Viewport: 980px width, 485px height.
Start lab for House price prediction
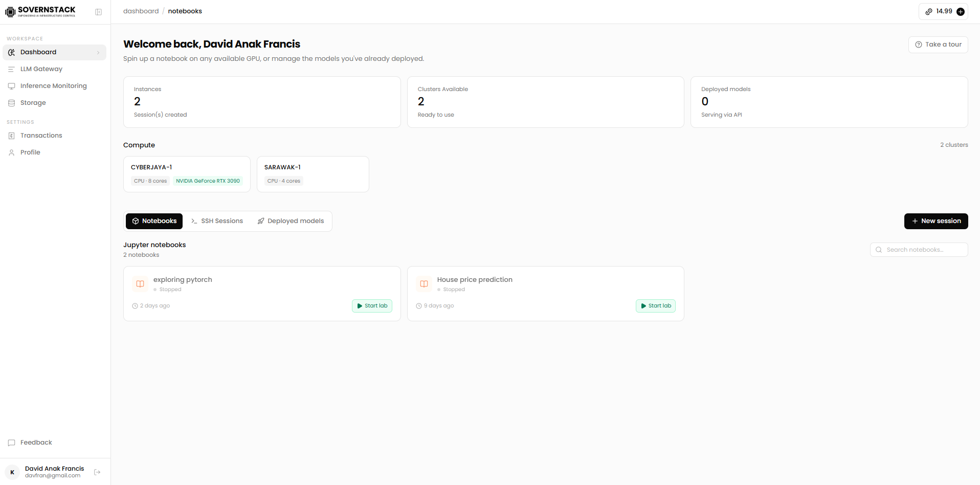click(656, 306)
